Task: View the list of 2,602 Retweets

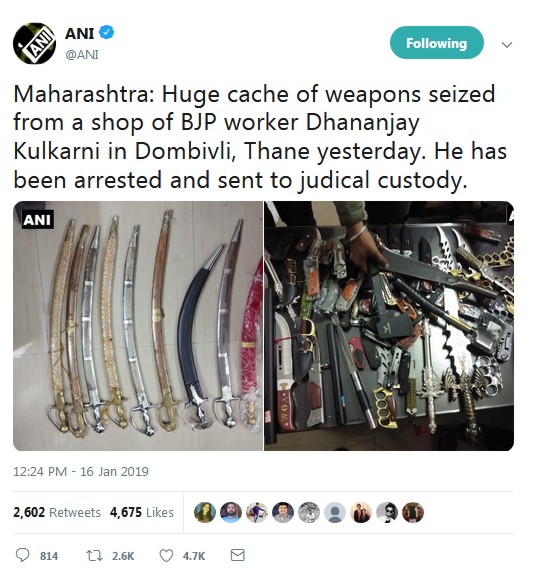Action: pos(57,512)
